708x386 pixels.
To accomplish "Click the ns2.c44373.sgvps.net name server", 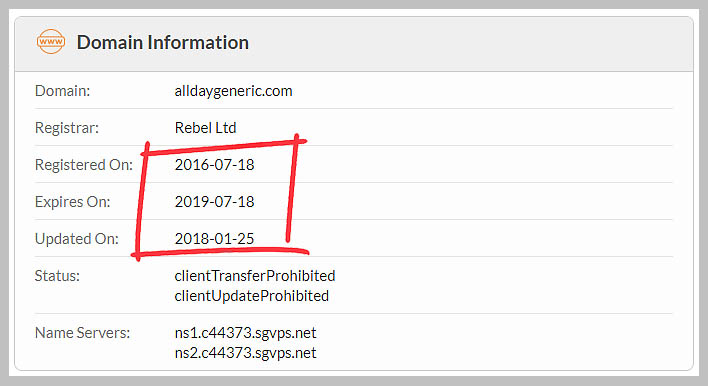I will pyautogui.click(x=245, y=353).
